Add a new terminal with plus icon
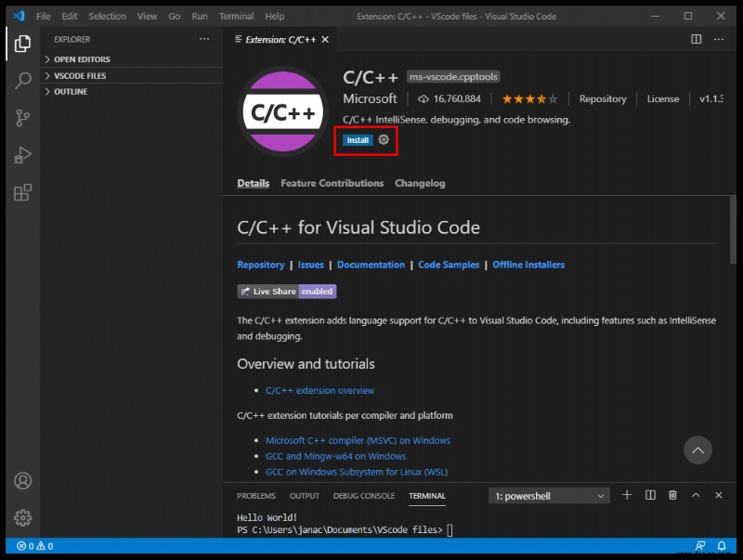 (627, 495)
